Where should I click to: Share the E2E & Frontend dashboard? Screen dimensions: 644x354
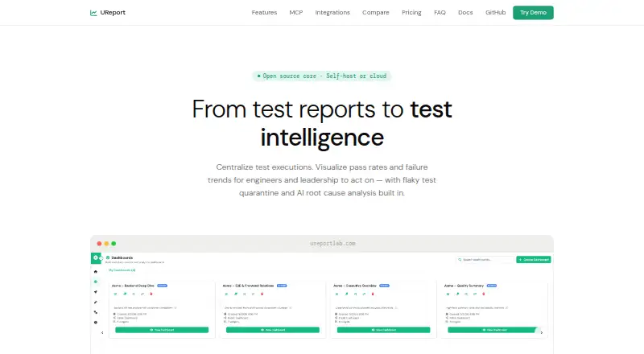pyautogui.click(x=245, y=294)
